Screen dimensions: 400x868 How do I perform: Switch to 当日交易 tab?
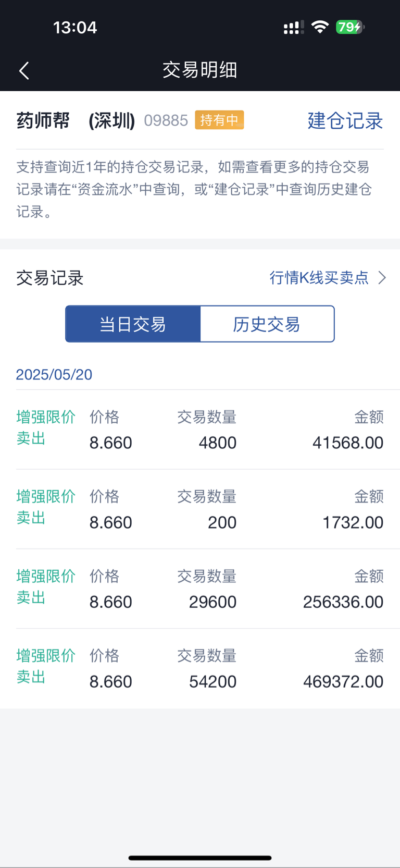click(x=133, y=324)
